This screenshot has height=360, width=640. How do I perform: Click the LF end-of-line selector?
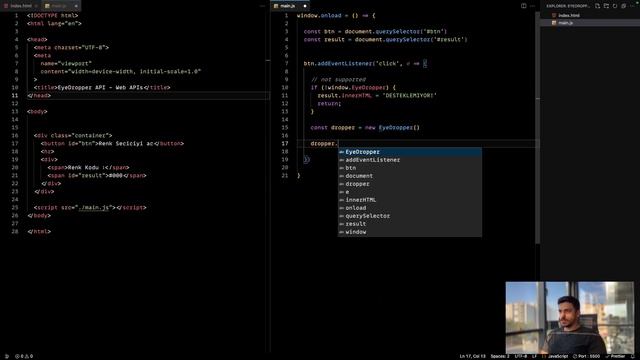pyautogui.click(x=534, y=356)
